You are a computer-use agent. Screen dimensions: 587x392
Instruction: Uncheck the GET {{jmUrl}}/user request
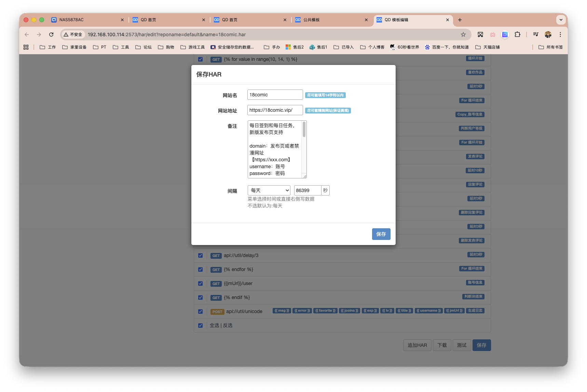[200, 283]
